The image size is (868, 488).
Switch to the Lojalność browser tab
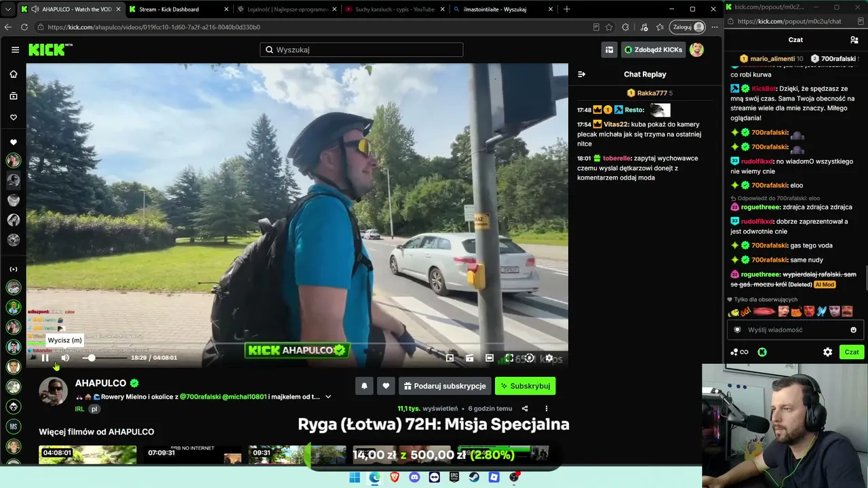(x=288, y=9)
